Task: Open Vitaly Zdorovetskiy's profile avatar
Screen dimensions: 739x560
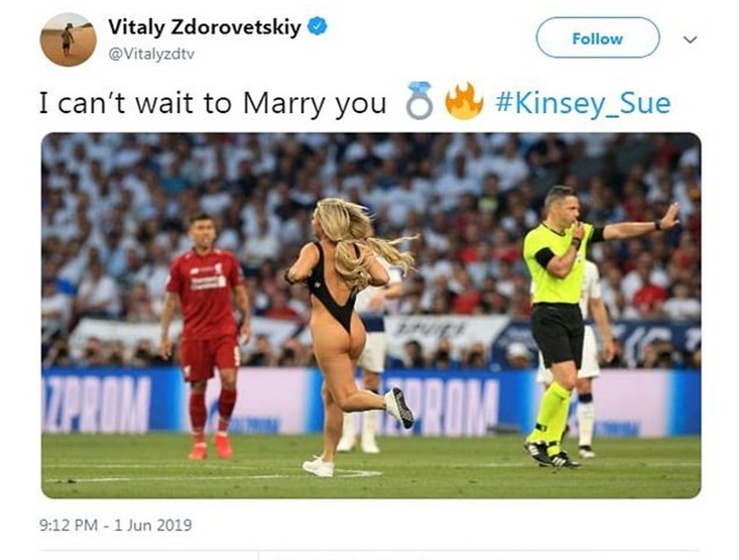Action: click(x=68, y=39)
